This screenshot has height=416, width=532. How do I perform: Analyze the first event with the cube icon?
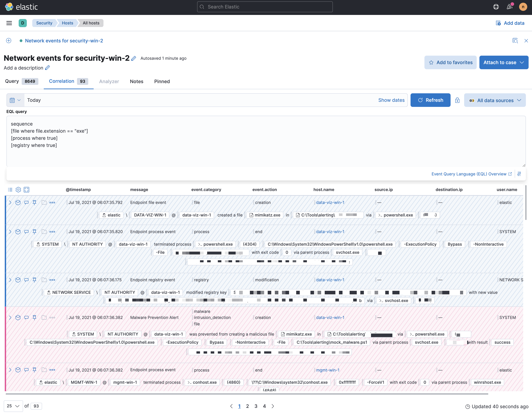18,202
